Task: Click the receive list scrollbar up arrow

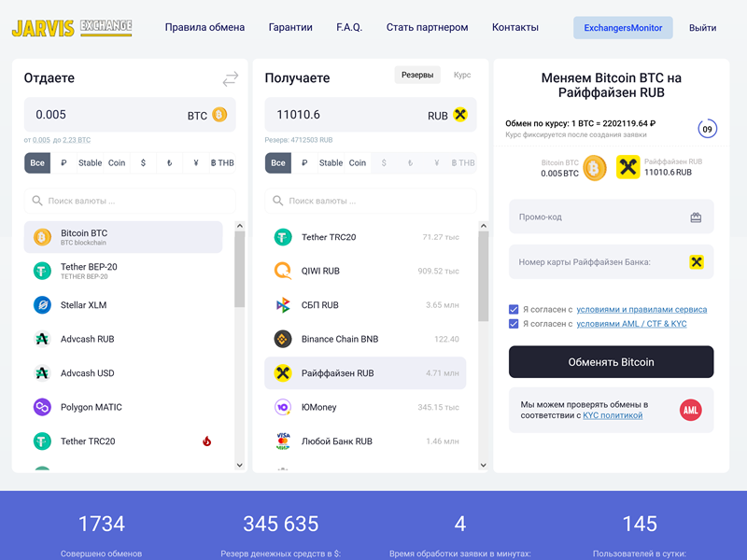Action: pos(483,226)
